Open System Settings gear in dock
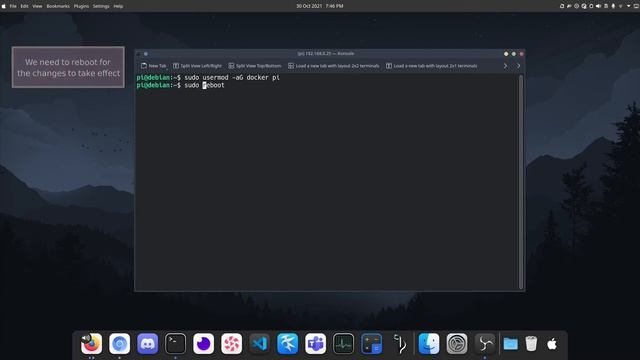The width and height of the screenshot is (640, 360). coord(457,344)
